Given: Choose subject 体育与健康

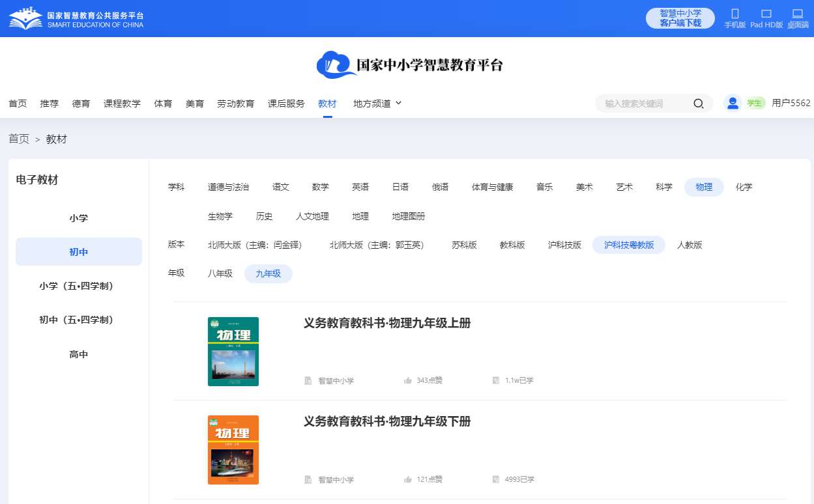Looking at the screenshot, I should tap(493, 187).
